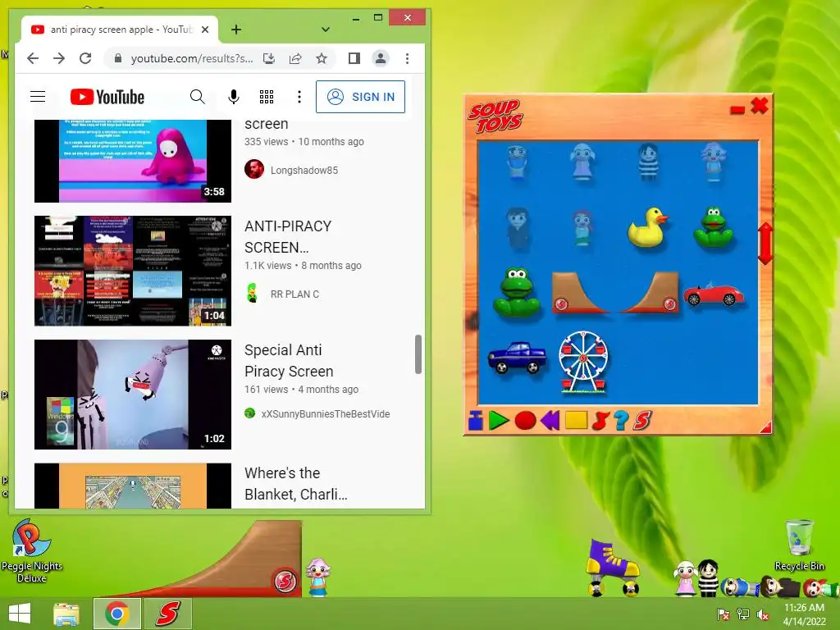Open the Where's the Blanket, Charli… video title
840x630 pixels.
coord(295,484)
